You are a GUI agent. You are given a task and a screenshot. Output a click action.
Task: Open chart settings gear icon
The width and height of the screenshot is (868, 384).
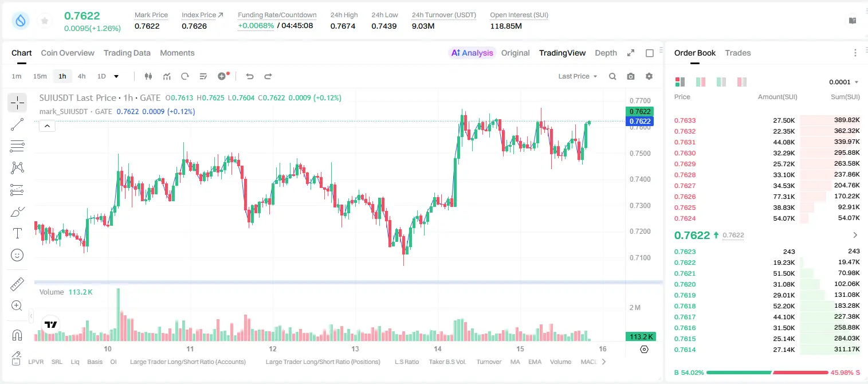pyautogui.click(x=649, y=76)
